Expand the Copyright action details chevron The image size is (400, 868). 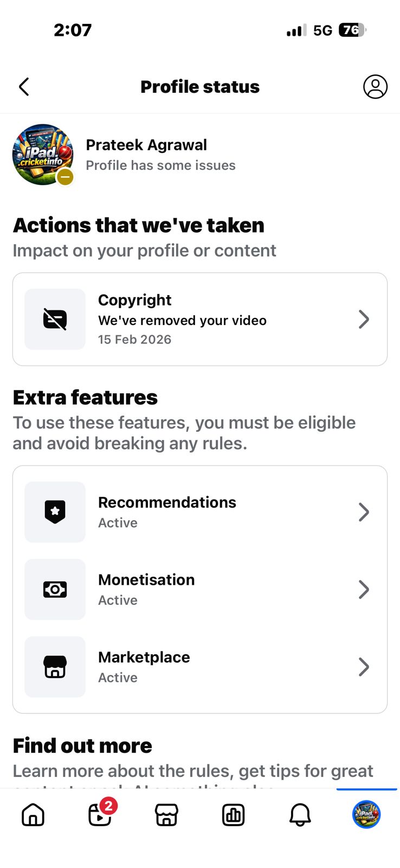364,320
